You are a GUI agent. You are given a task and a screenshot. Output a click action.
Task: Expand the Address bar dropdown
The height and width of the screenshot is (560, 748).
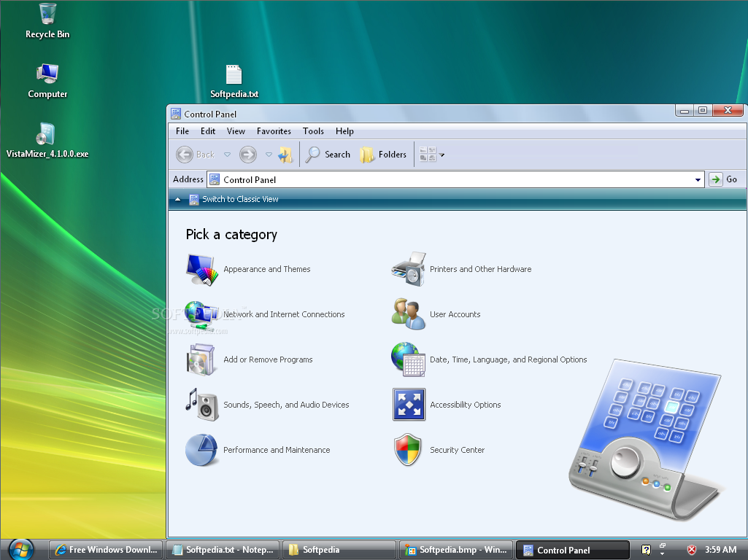698,179
